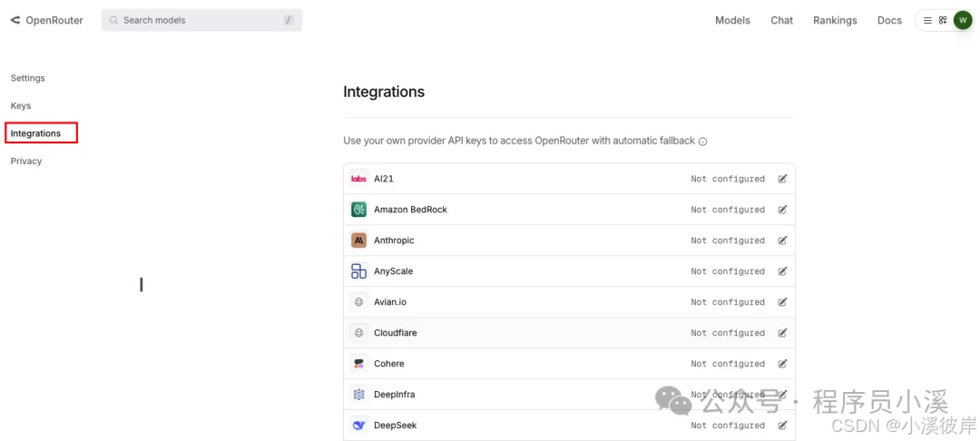Edit the Cloudflare integration key
Image resolution: width=980 pixels, height=441 pixels.
click(782, 333)
